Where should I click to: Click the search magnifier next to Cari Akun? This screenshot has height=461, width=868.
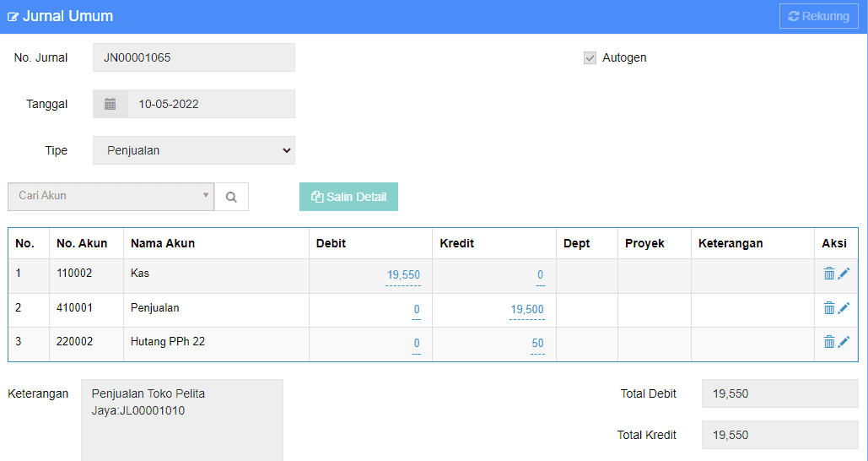click(x=231, y=197)
